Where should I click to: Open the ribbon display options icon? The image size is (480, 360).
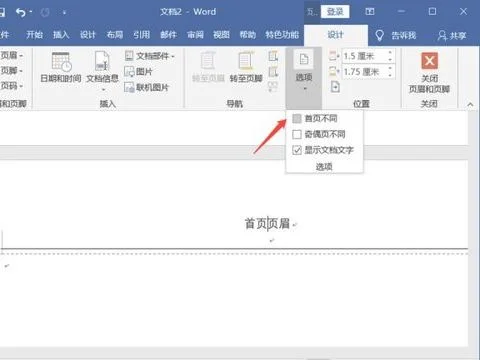(370, 12)
